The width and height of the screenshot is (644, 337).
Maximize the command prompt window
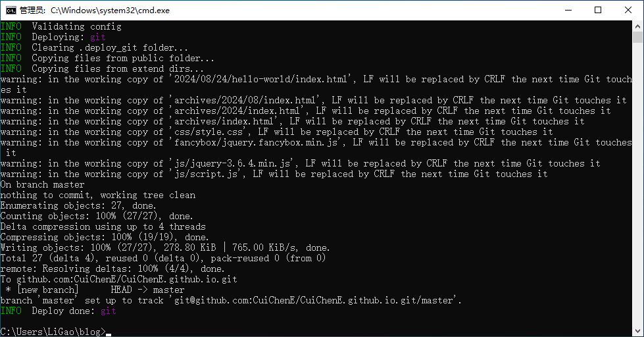[598, 11]
